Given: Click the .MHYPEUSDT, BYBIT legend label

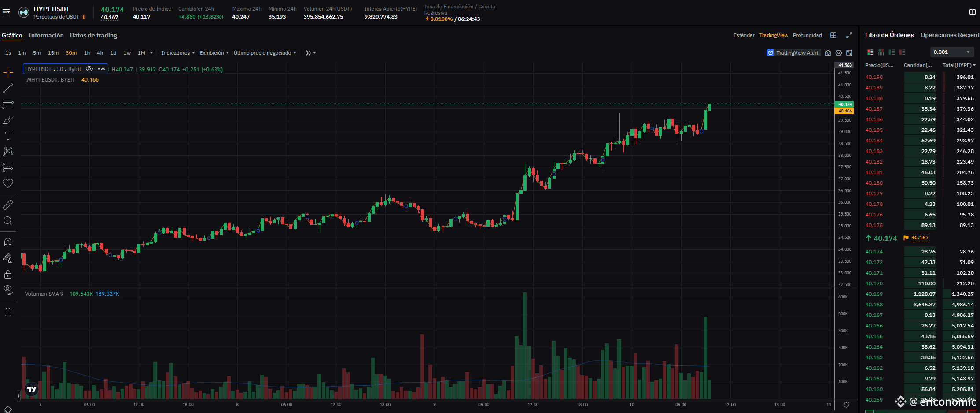Looking at the screenshot, I should (x=50, y=80).
